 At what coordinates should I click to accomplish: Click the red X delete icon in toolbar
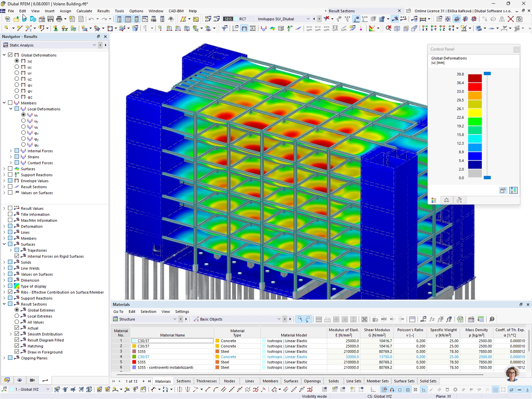(511, 19)
